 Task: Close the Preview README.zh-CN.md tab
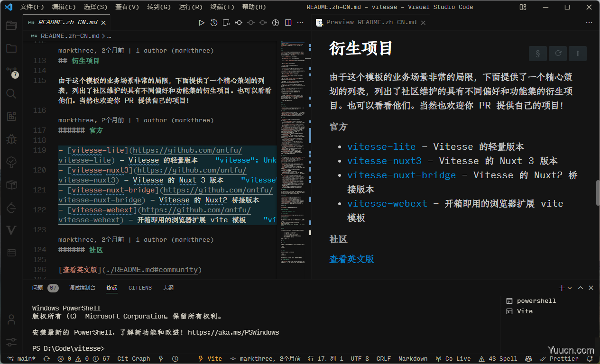coord(423,22)
